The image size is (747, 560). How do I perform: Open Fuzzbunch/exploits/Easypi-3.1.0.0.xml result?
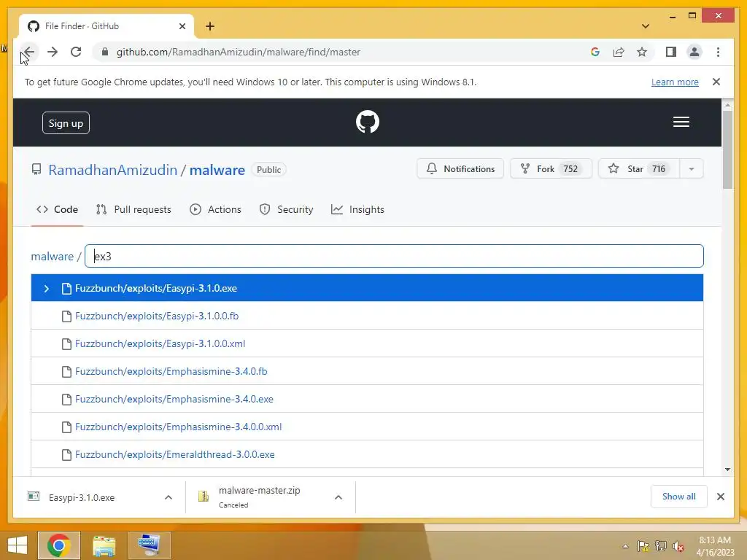pos(367,343)
